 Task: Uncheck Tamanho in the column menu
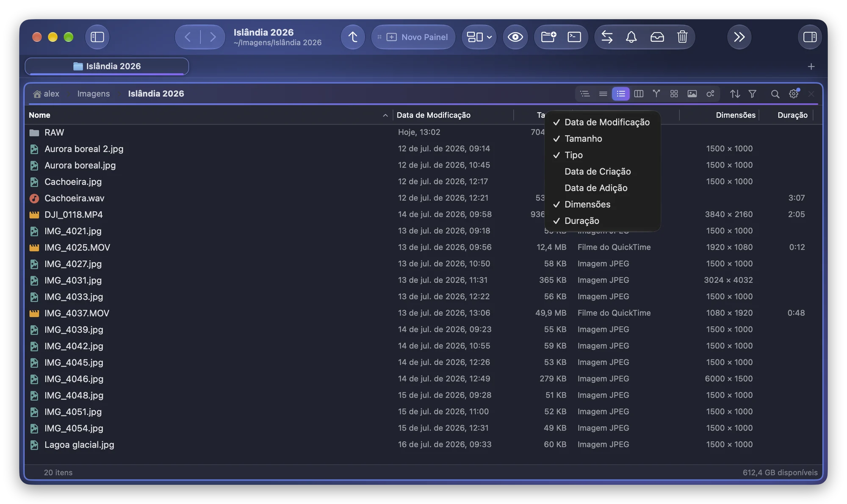pos(602,139)
